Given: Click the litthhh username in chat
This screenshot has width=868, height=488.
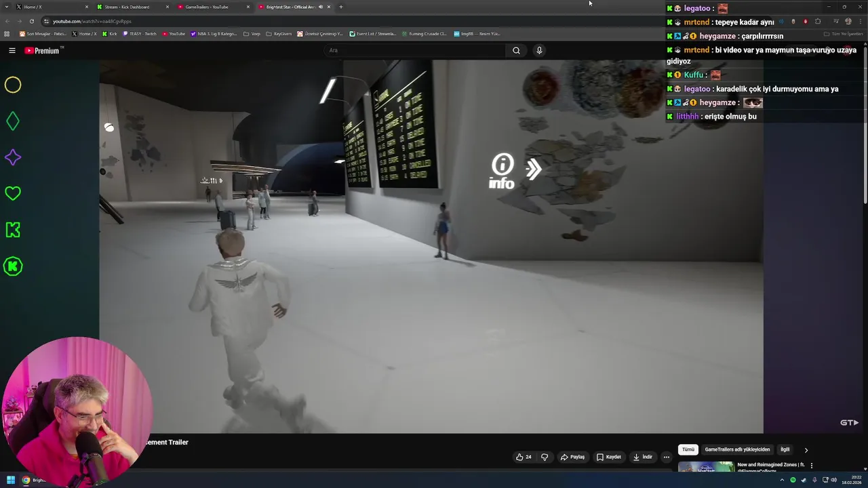Looking at the screenshot, I should click(x=687, y=117).
